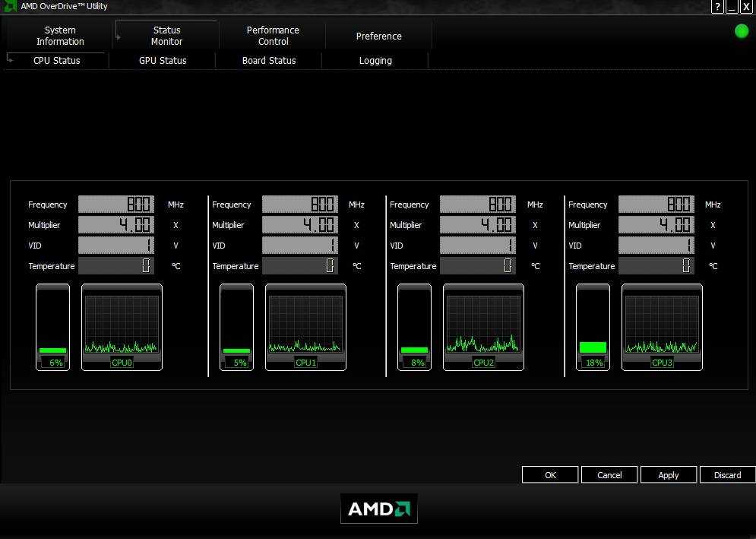Click the CPU0 label under the graph
Image resolution: width=756 pixels, height=539 pixels.
tap(122, 363)
